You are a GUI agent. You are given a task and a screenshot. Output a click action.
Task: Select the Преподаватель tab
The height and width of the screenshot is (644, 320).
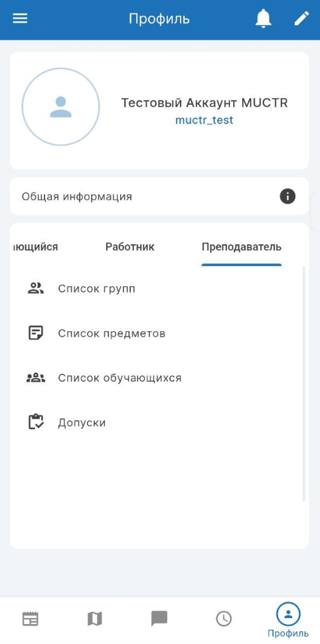tap(242, 247)
